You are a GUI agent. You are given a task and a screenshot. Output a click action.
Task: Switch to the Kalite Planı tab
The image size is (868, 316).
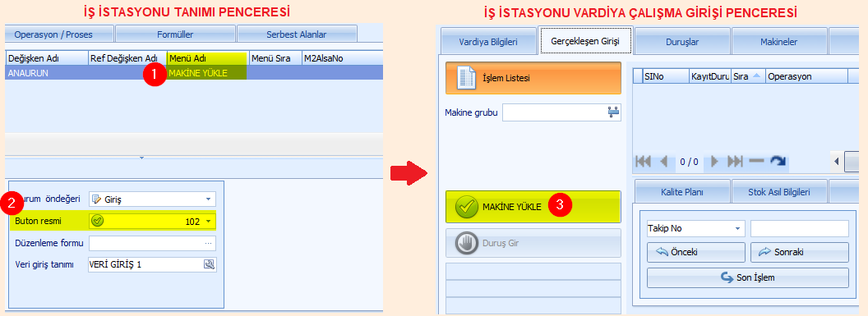(x=682, y=192)
